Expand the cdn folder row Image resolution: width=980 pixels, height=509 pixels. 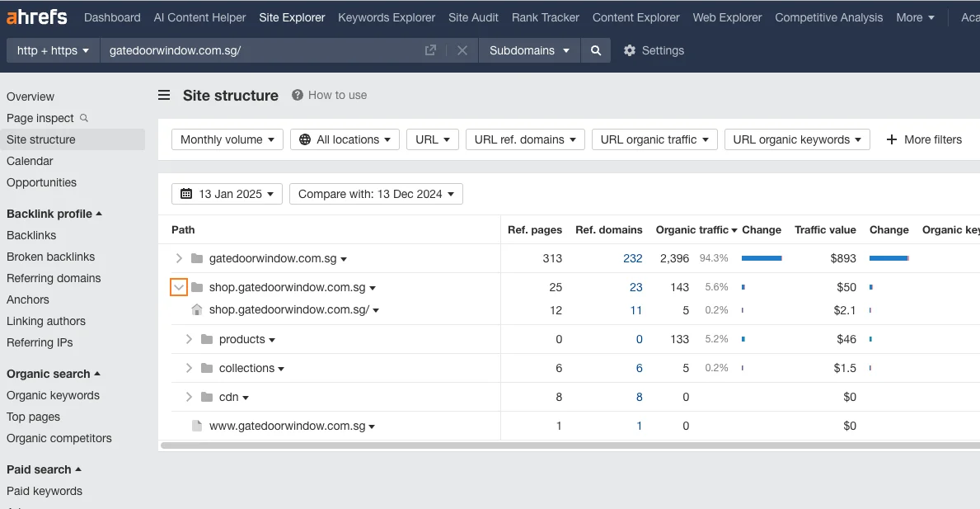pos(189,397)
